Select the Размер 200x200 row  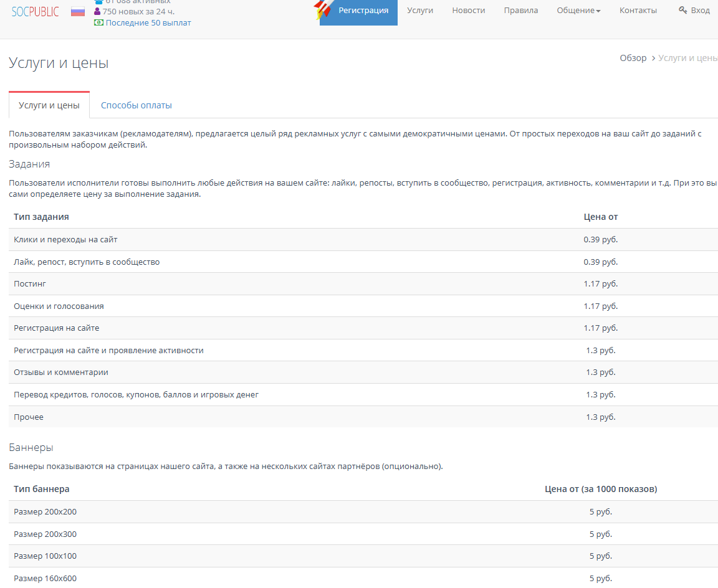(363, 511)
